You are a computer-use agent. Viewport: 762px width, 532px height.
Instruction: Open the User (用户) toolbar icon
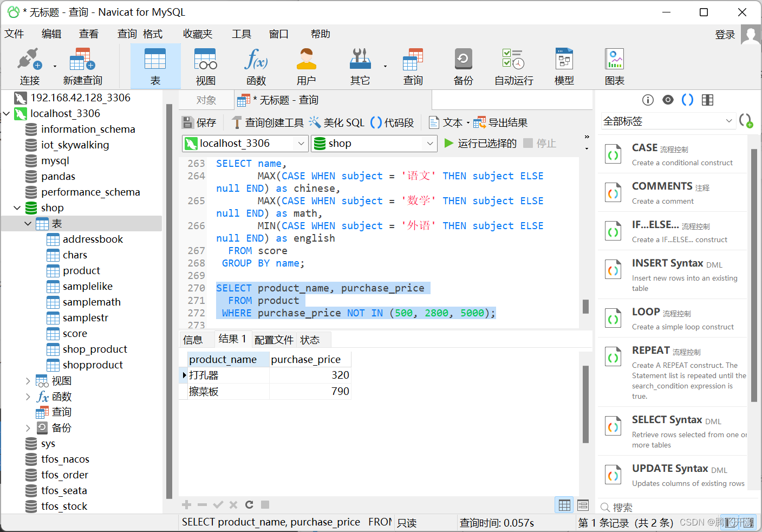306,67
